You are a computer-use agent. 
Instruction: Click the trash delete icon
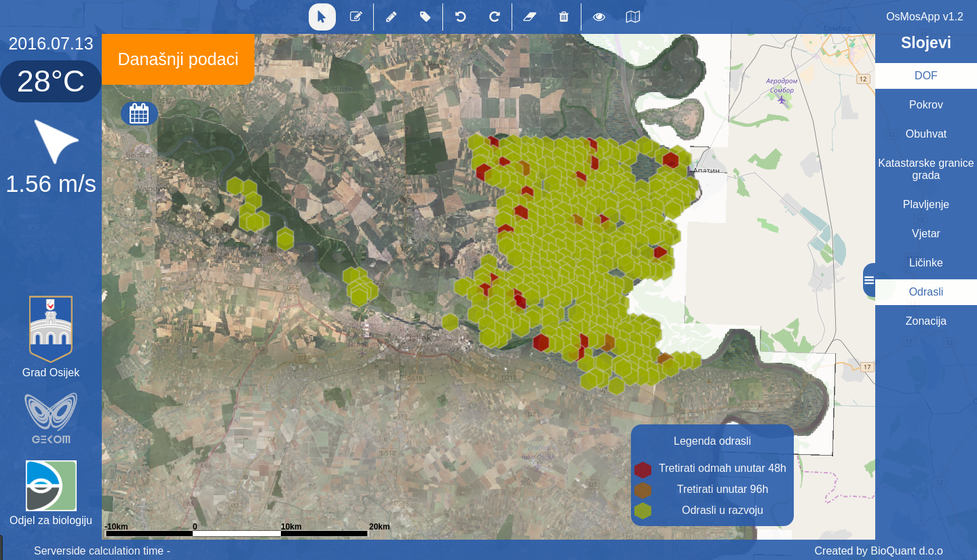tap(564, 17)
